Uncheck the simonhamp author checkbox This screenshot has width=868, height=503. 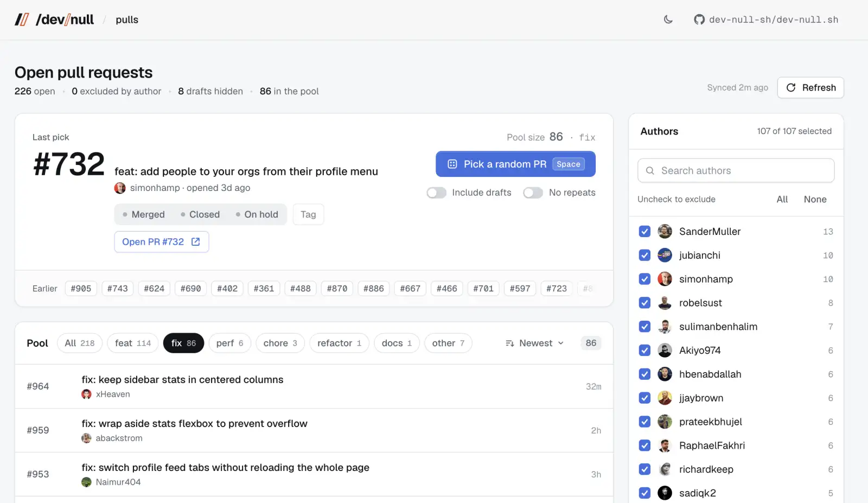click(x=644, y=279)
